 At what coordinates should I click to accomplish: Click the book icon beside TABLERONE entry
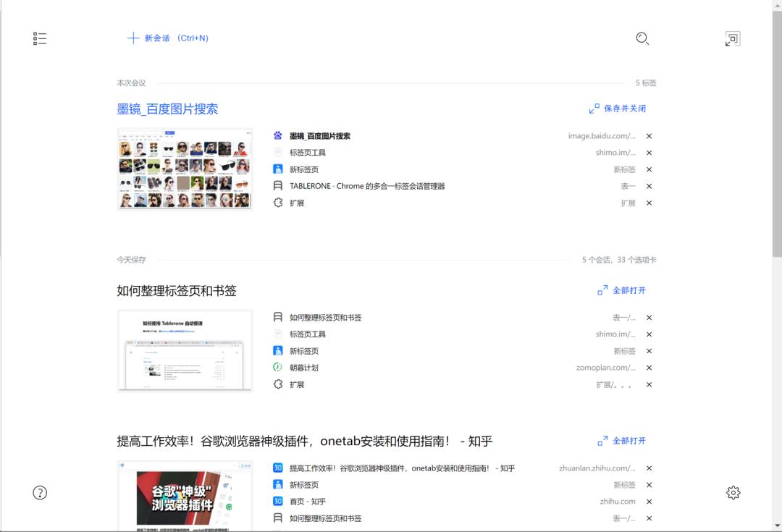click(x=278, y=186)
